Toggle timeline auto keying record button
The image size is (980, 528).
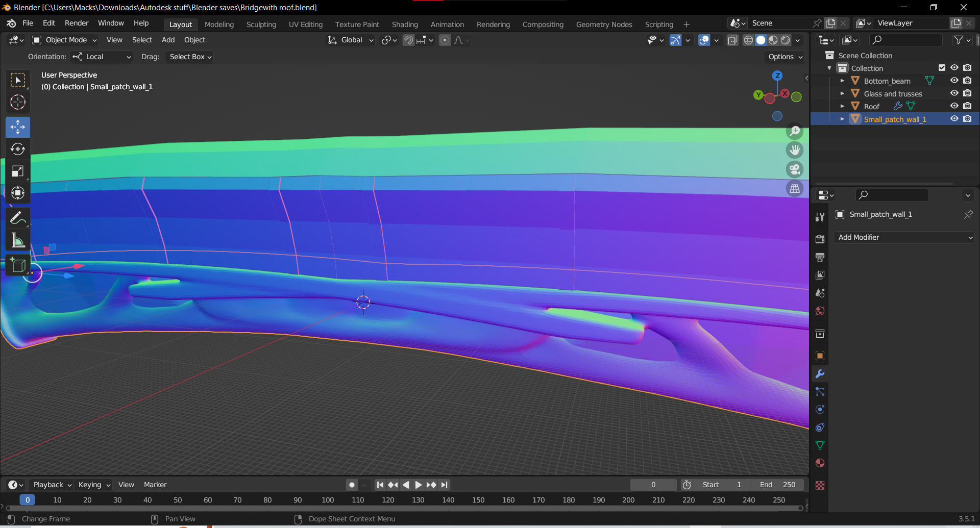352,485
